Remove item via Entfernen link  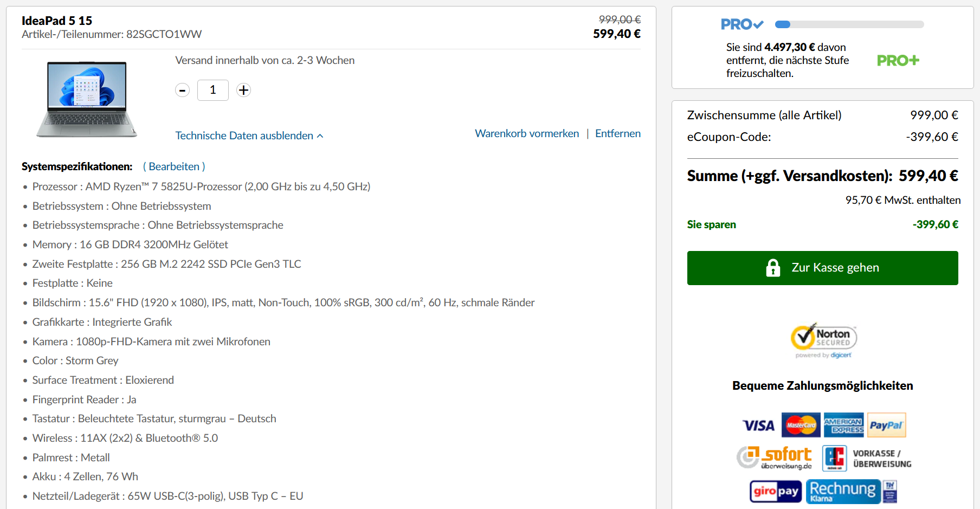click(x=617, y=133)
